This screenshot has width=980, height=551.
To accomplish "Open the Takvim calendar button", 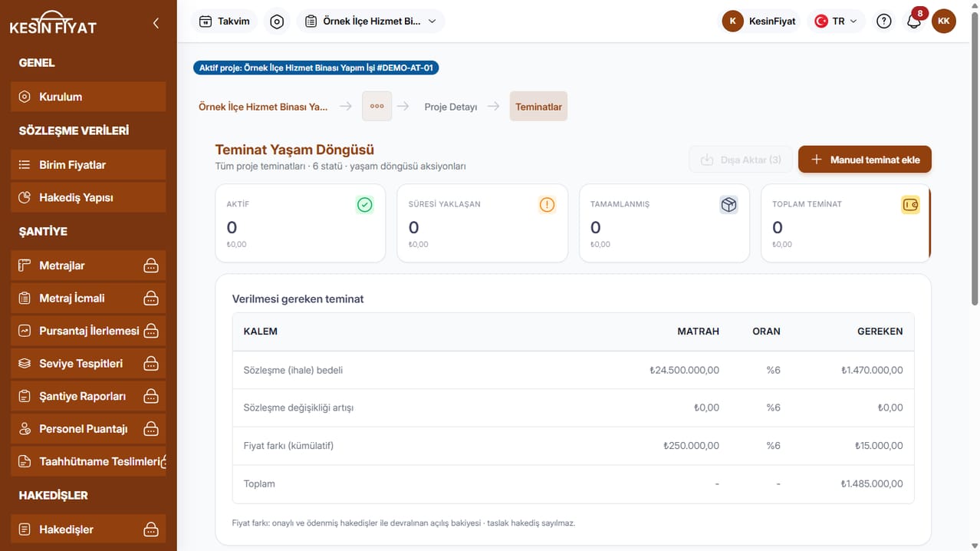I will [x=225, y=21].
